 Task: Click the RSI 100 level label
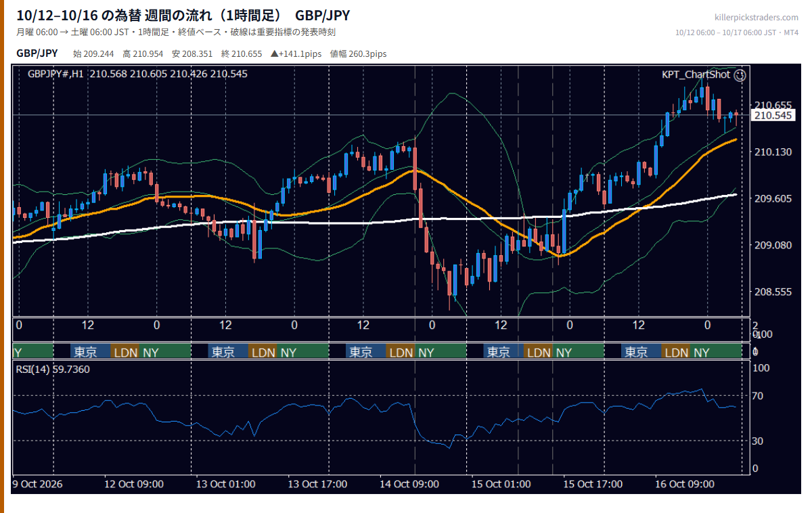[763, 368]
